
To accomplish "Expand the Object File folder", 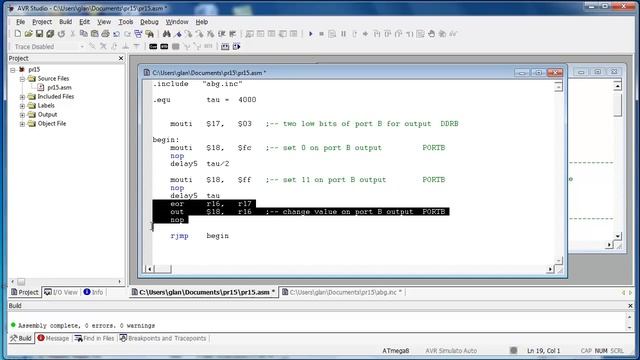I will (x=22, y=124).
